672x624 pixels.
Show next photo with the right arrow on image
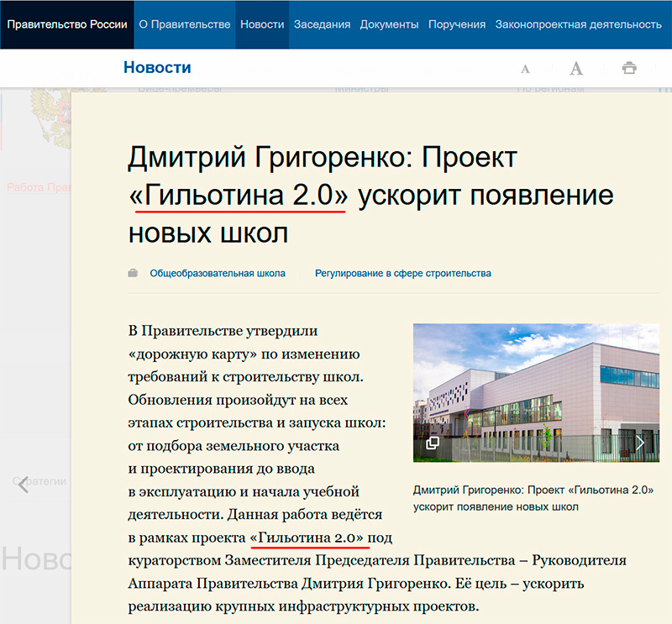tap(640, 443)
